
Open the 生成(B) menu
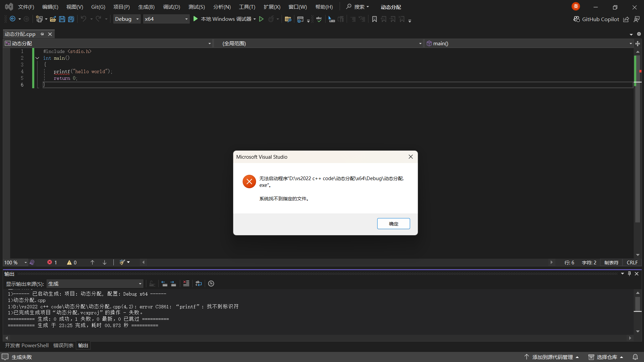click(x=146, y=7)
